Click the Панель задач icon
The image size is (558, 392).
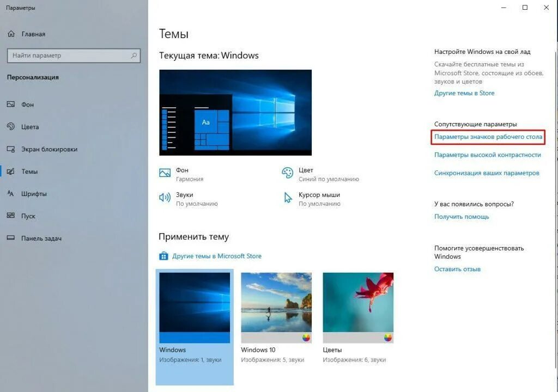coord(11,238)
